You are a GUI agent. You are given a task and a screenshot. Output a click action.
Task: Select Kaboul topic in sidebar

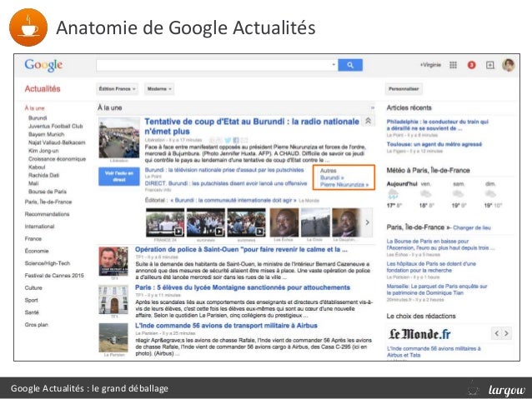click(x=37, y=167)
